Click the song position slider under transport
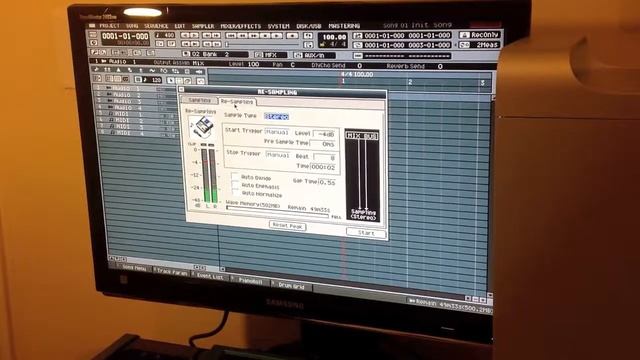The height and width of the screenshot is (360, 640). click(263, 44)
